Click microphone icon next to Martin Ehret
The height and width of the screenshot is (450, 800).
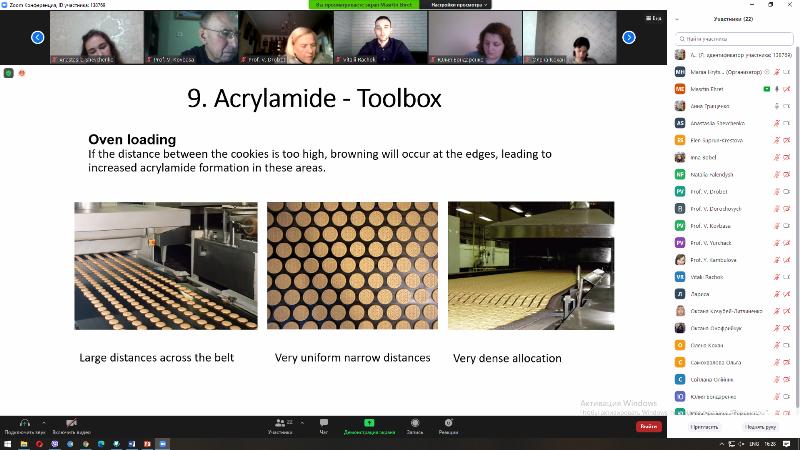777,89
